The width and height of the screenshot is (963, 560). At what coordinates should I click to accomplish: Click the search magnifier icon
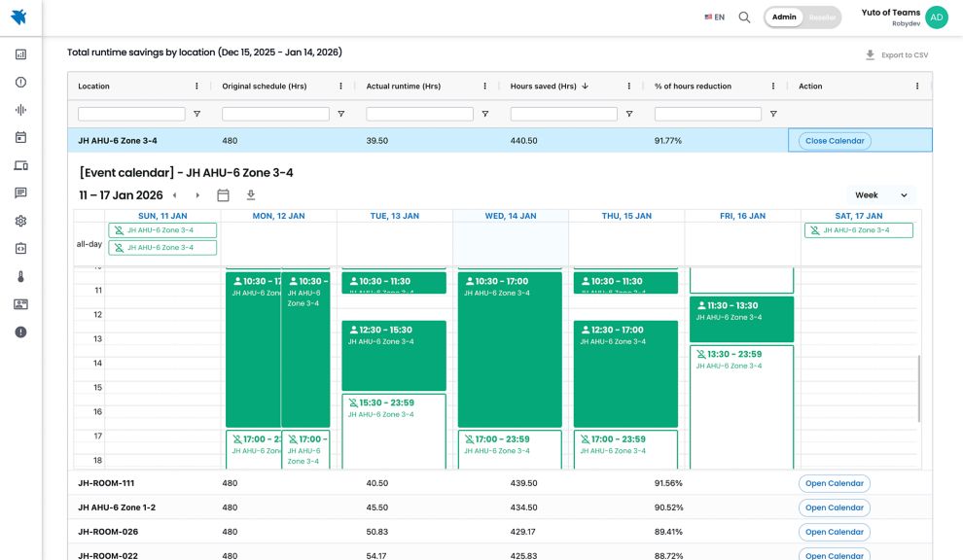coord(744,17)
